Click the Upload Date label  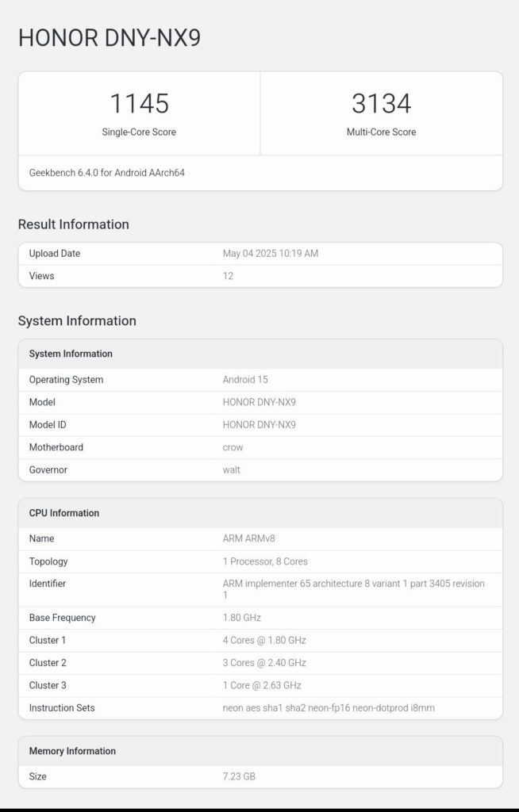pyautogui.click(x=55, y=253)
